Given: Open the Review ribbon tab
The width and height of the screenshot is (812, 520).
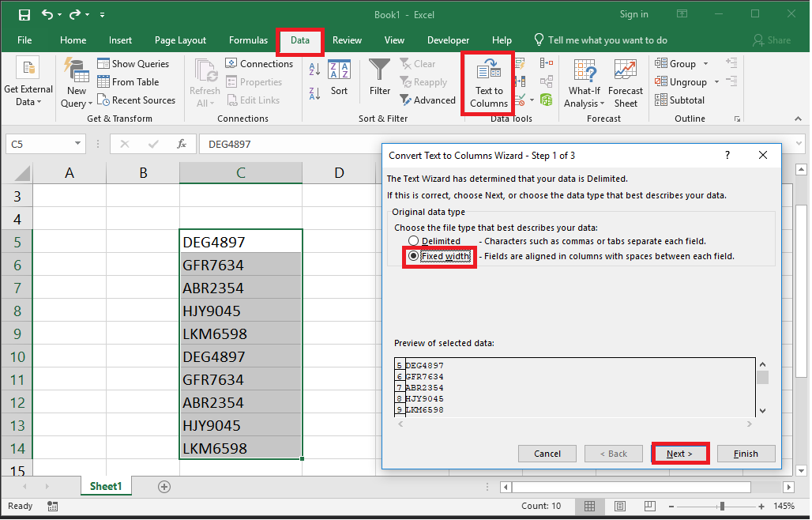Looking at the screenshot, I should 348,40.
